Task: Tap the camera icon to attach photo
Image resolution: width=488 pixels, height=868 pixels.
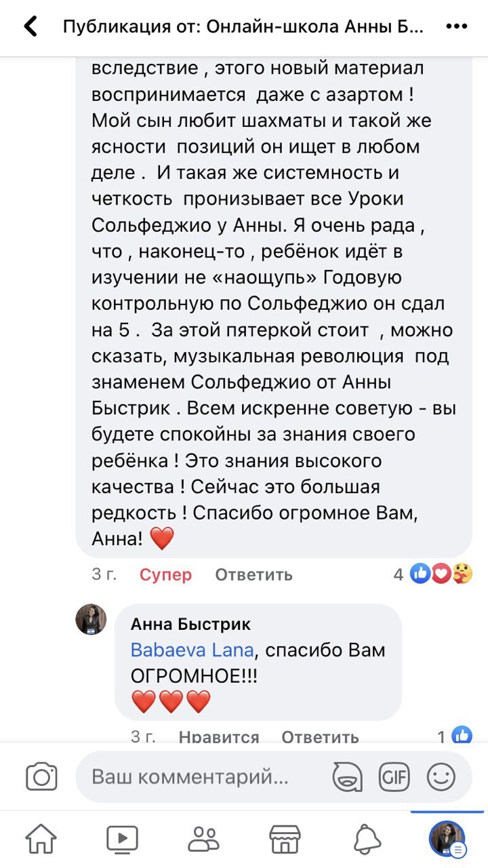Action: pyautogui.click(x=41, y=776)
